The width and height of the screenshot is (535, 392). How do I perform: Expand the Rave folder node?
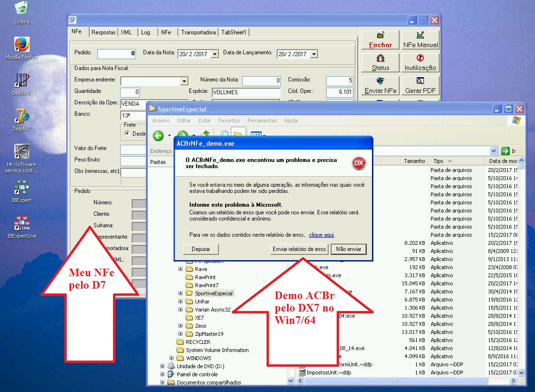click(181, 269)
